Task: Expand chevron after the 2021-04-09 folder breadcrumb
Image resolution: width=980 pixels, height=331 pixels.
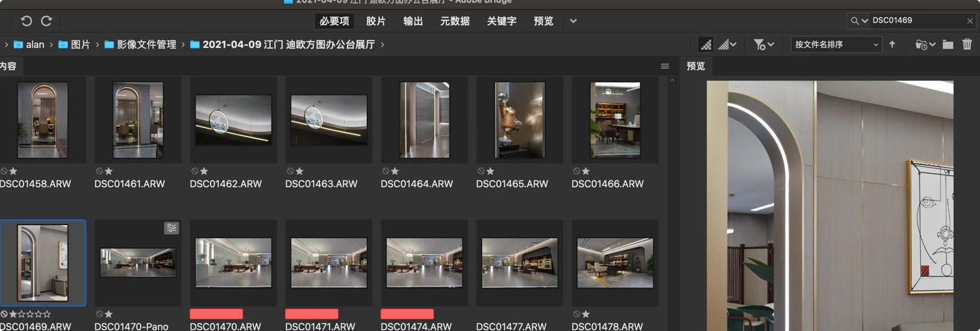Action: pos(383,44)
